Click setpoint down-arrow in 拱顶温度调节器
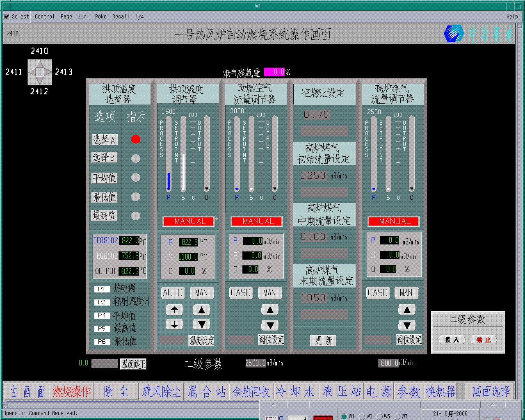The image size is (525, 420). 174,324
